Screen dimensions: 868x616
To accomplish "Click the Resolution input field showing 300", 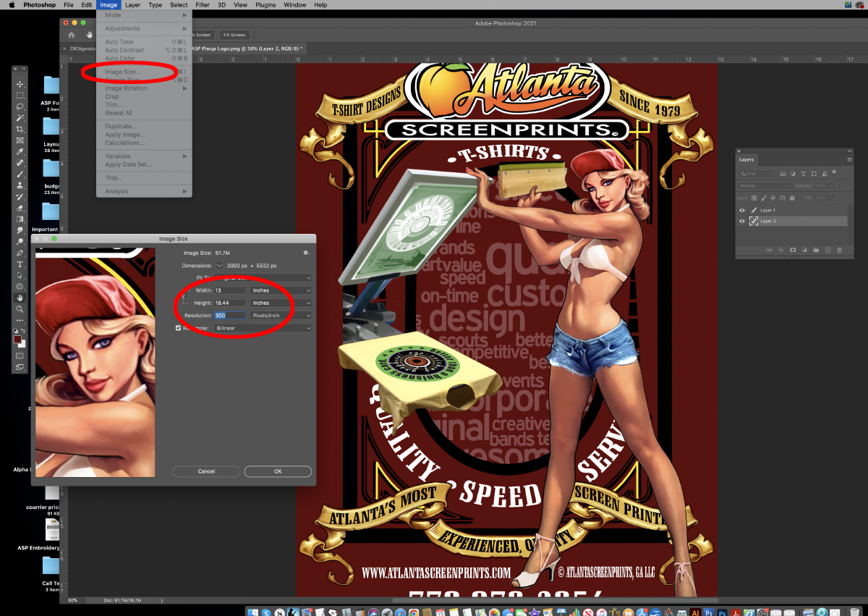I will 230,316.
